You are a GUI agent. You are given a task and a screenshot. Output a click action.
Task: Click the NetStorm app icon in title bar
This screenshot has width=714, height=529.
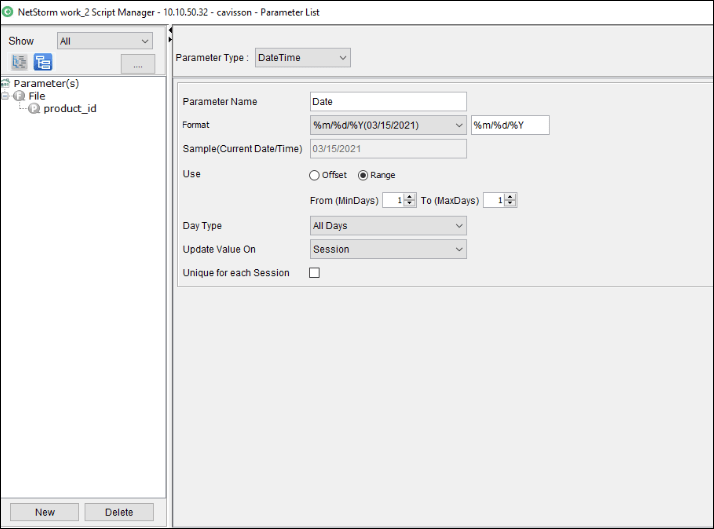[x=8, y=12]
